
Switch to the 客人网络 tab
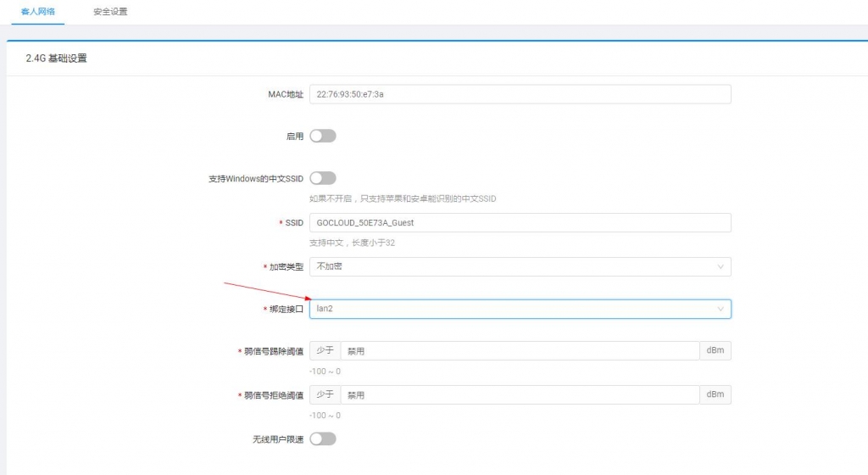point(37,12)
